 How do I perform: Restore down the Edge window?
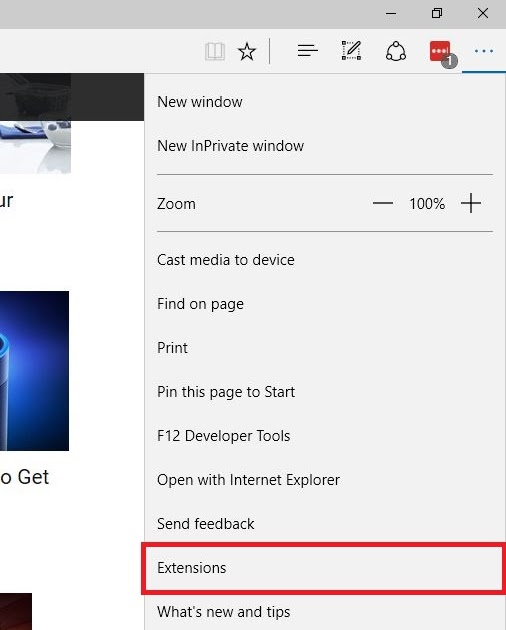click(437, 14)
